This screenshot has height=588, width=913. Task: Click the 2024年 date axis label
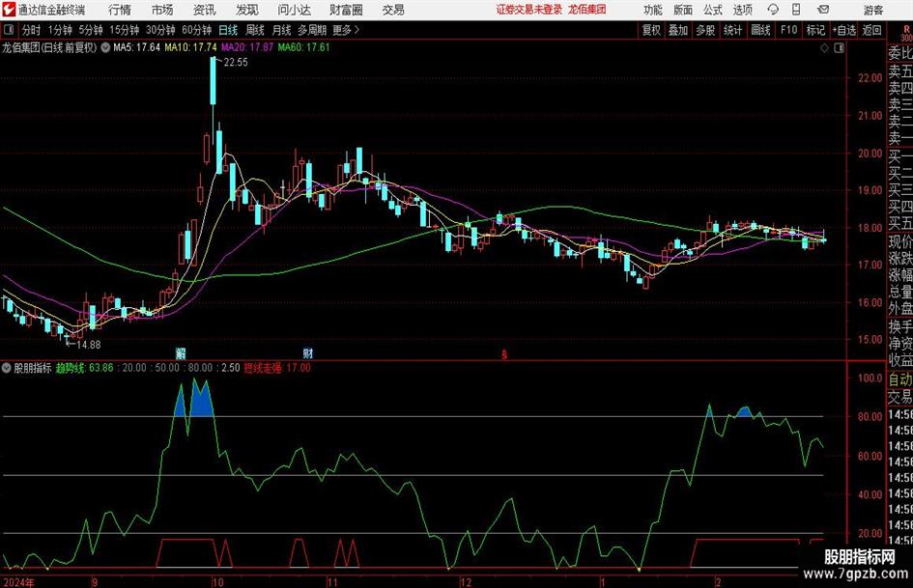(x=18, y=582)
